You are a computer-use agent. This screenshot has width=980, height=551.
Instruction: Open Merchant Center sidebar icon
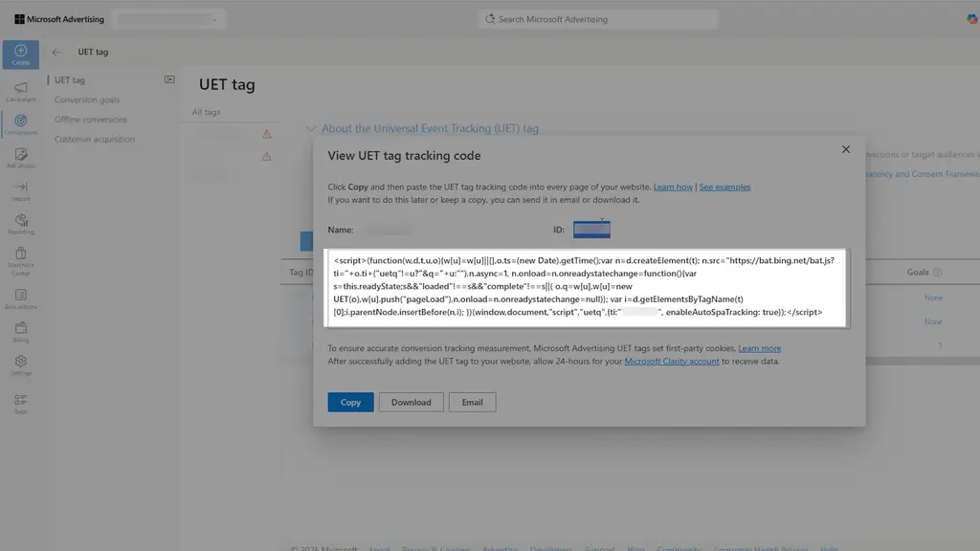(21, 260)
